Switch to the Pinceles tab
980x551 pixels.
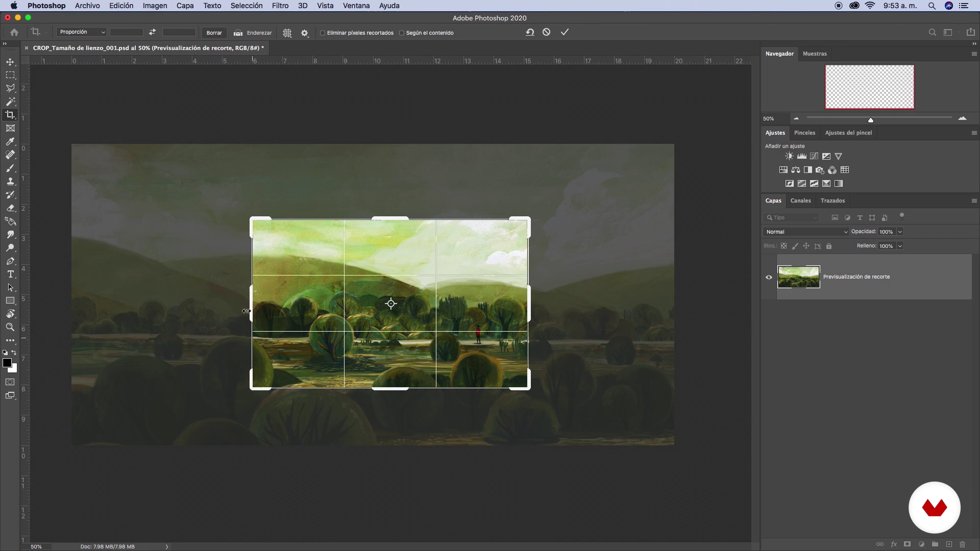[804, 133]
